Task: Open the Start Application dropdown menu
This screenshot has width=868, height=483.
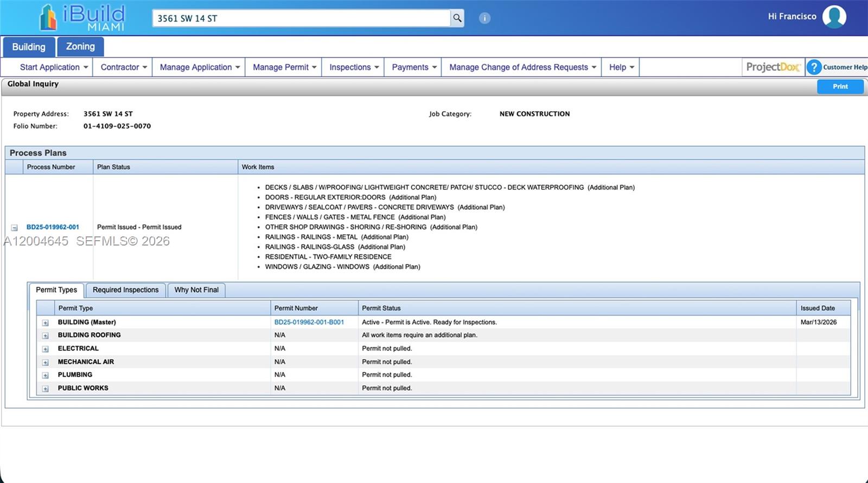Action: click(x=54, y=67)
